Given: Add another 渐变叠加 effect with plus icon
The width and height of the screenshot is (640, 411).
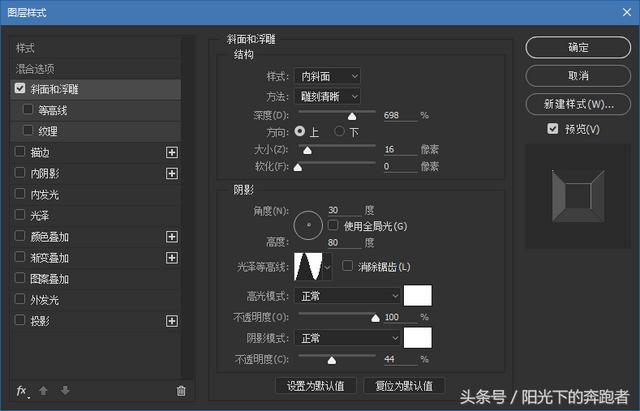Looking at the screenshot, I should 172,258.
